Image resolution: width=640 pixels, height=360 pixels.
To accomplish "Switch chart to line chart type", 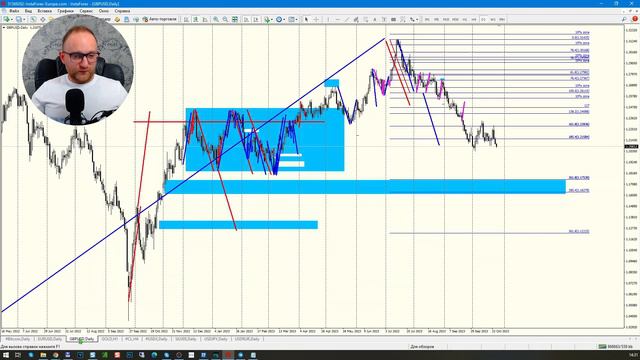I will tap(205, 19).
